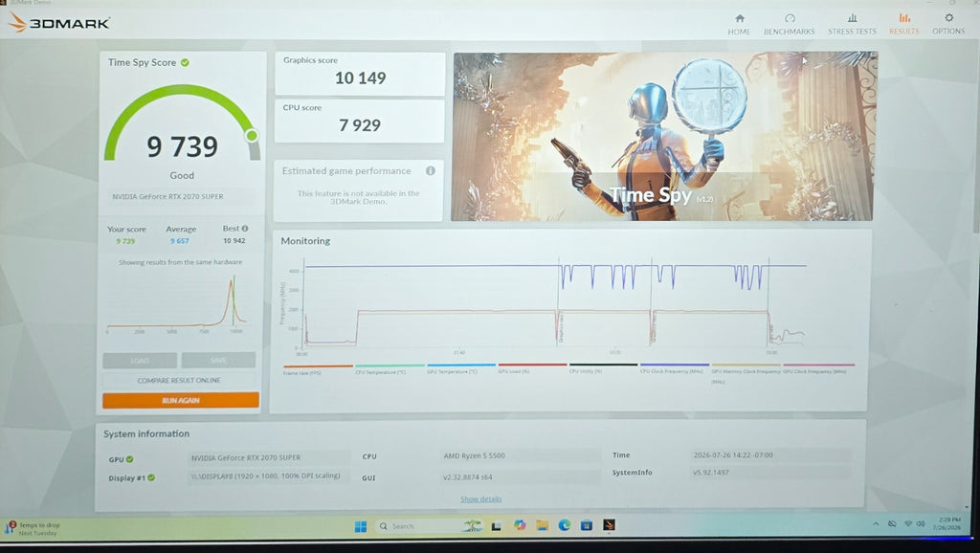Click the green check beside Display #1

coord(151,477)
